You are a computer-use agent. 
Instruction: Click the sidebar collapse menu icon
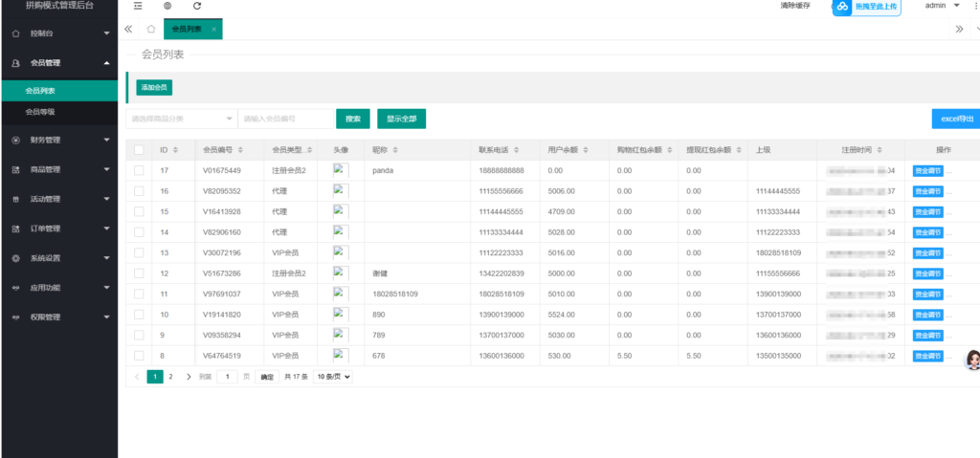tap(139, 6)
